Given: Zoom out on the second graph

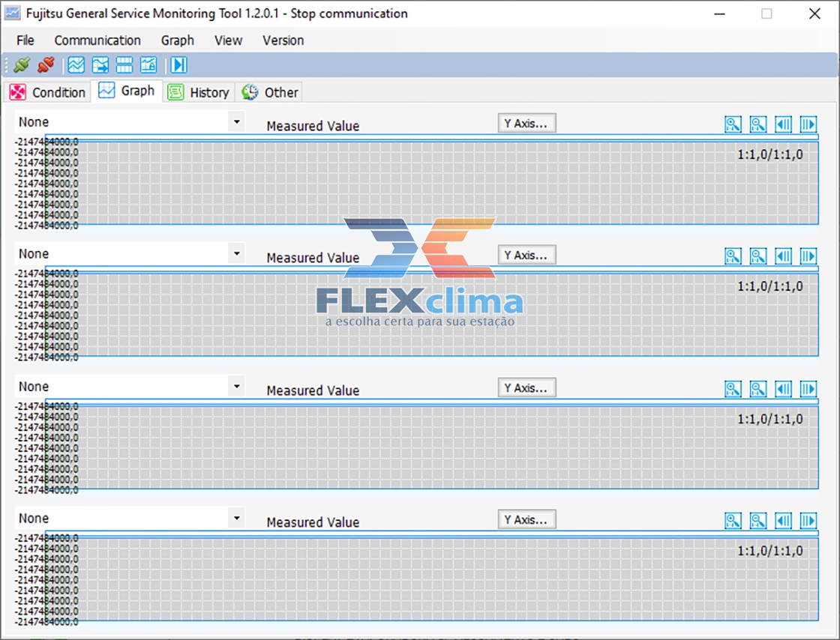Looking at the screenshot, I should point(758,256).
